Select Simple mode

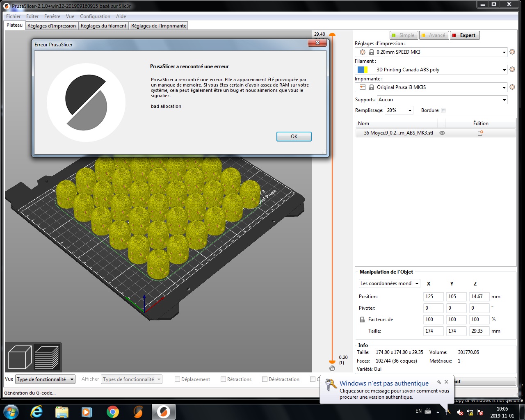[404, 35]
